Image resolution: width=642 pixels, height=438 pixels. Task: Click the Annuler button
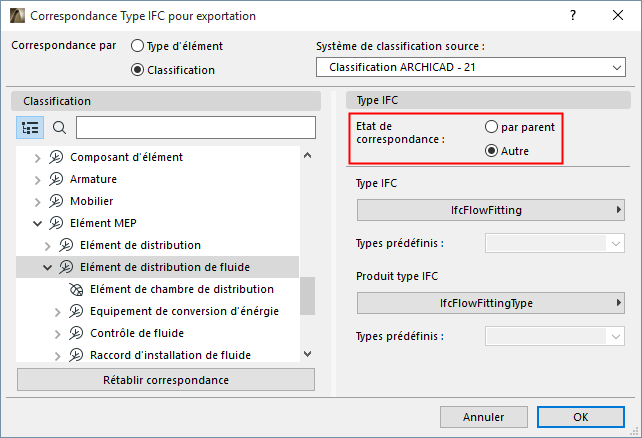(x=484, y=416)
